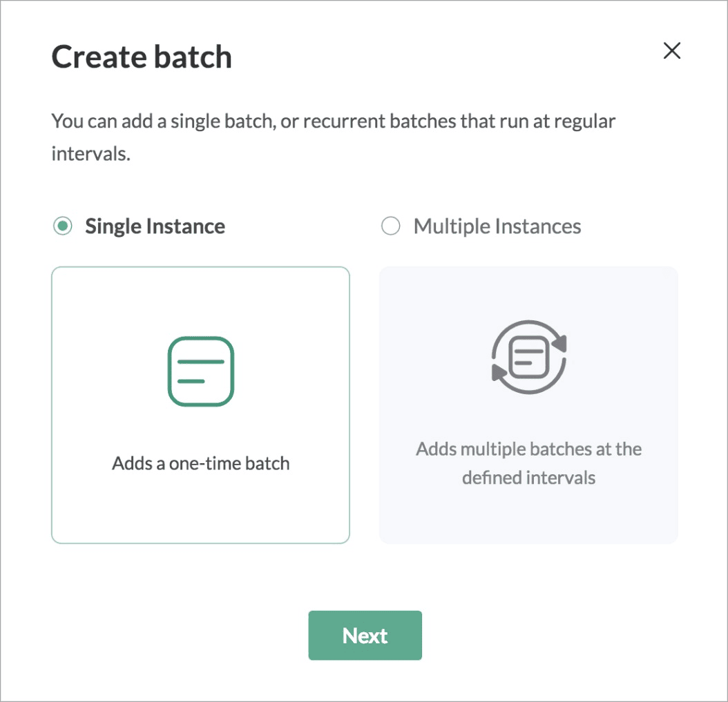
Task: Click the "Create batch" dialog title
Action: pos(142,57)
